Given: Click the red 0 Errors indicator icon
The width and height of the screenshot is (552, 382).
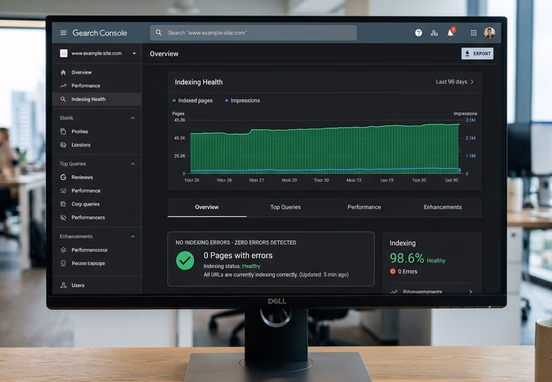Looking at the screenshot, I should [393, 271].
